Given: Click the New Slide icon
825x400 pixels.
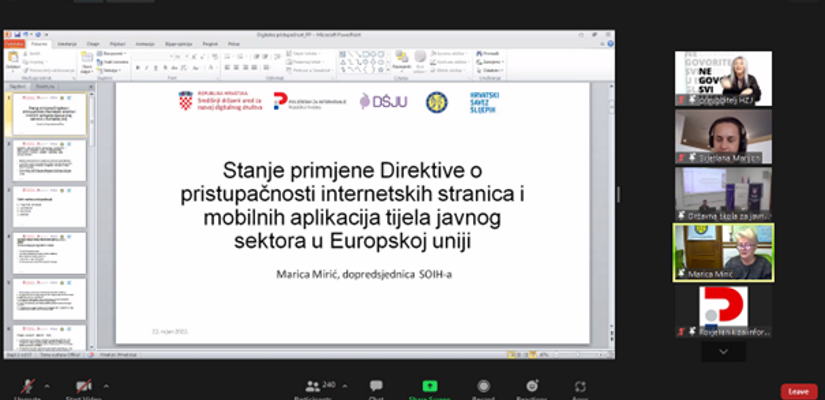Looking at the screenshot, I should tap(86, 57).
